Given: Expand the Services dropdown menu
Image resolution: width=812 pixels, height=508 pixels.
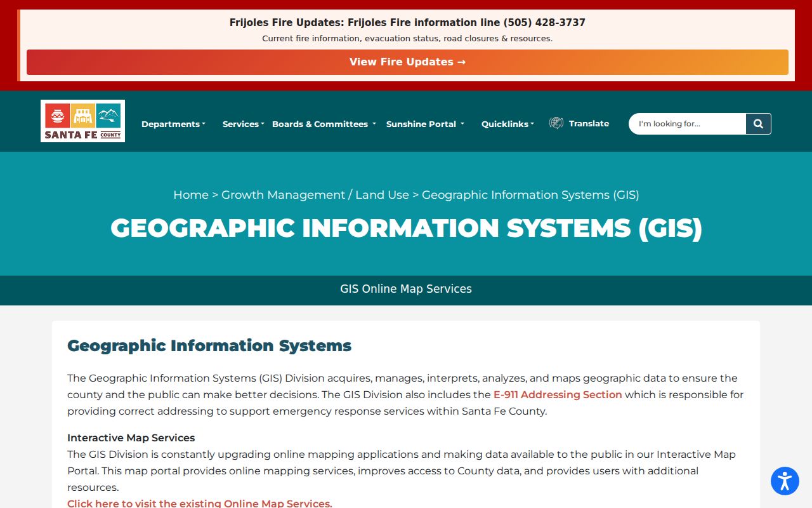Looking at the screenshot, I should [x=243, y=124].
